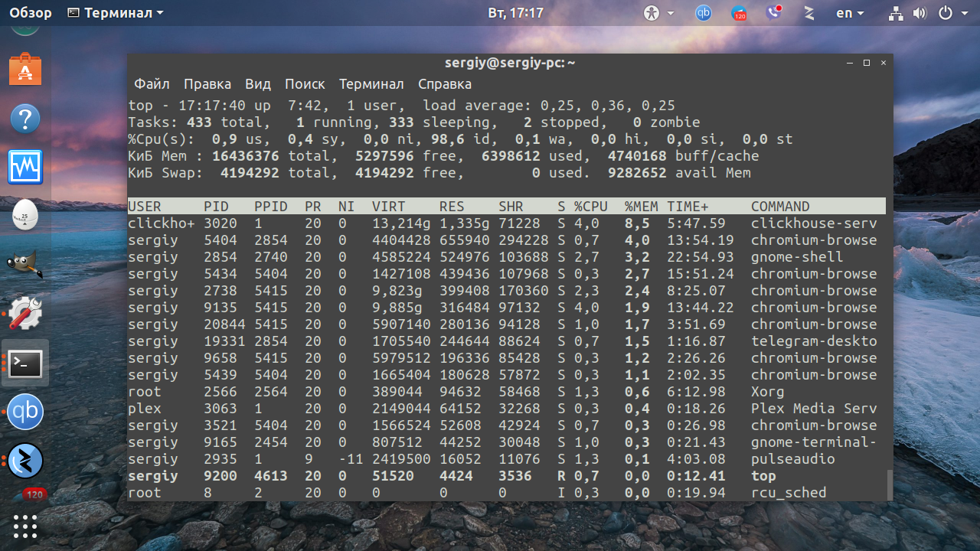Click the pulseaudio command text

(x=793, y=459)
